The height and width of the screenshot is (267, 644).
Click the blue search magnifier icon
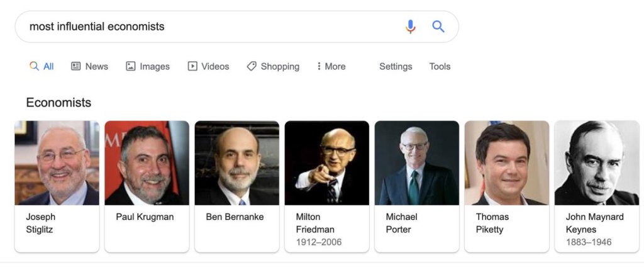point(438,26)
